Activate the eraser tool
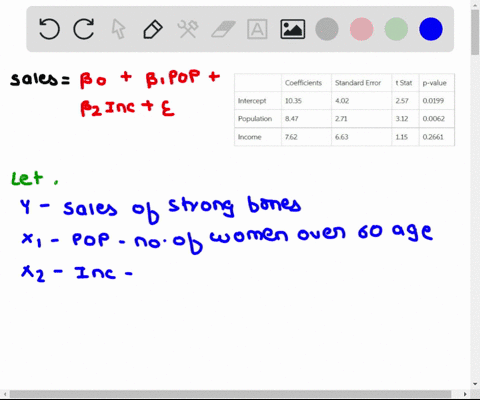Screen dimensions: 480x400 (223, 29)
